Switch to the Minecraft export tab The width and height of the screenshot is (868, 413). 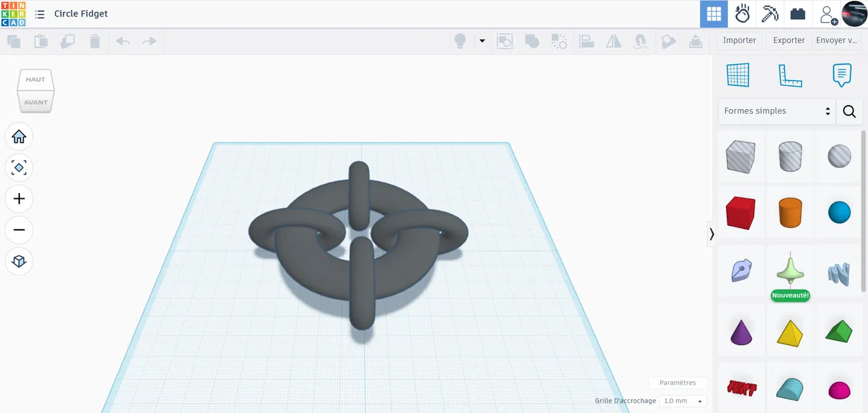pyautogui.click(x=770, y=13)
